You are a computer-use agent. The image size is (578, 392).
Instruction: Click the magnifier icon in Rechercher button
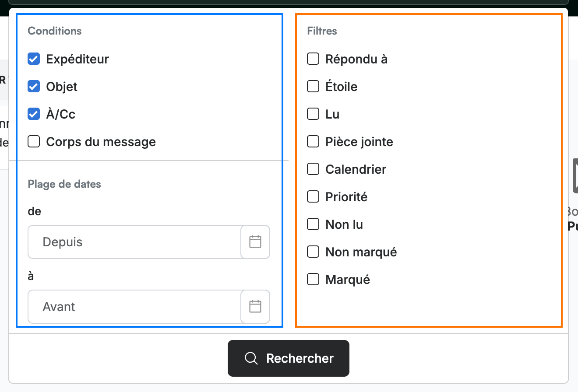pos(251,358)
